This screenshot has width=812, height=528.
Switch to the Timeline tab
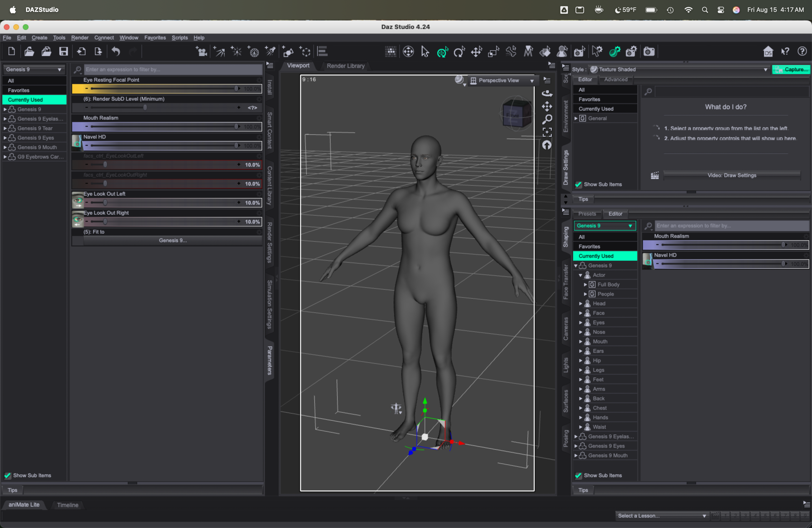click(68, 505)
